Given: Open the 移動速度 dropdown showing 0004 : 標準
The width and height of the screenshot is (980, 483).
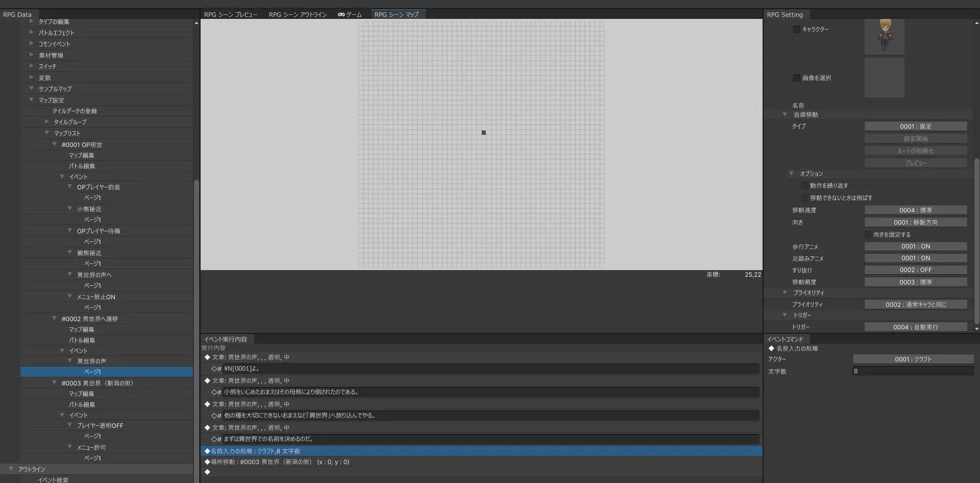Looking at the screenshot, I should (x=915, y=210).
